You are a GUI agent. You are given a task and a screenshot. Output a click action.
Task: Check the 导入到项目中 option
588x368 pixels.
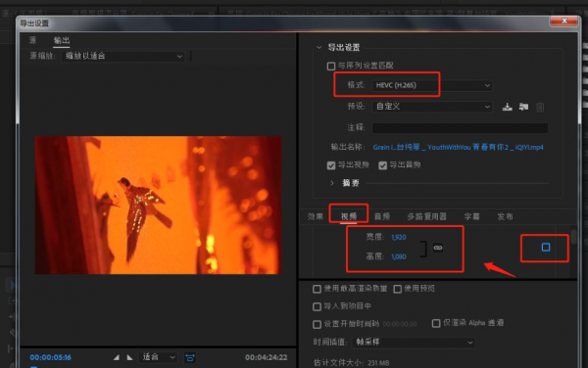click(x=317, y=306)
